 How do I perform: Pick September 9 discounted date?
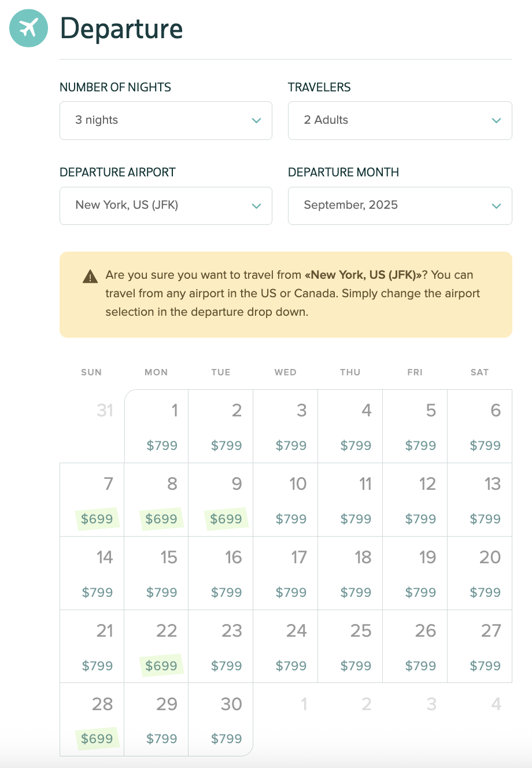click(221, 500)
